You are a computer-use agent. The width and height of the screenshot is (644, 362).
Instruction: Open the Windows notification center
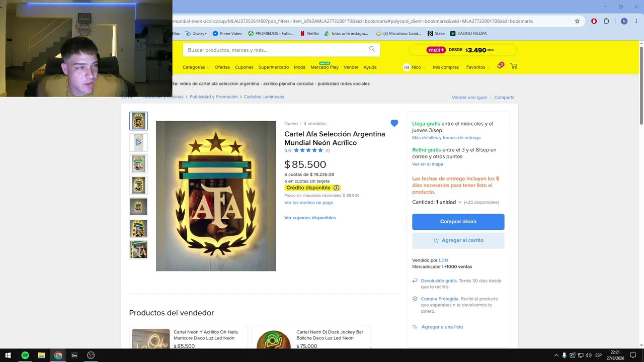[633, 355]
